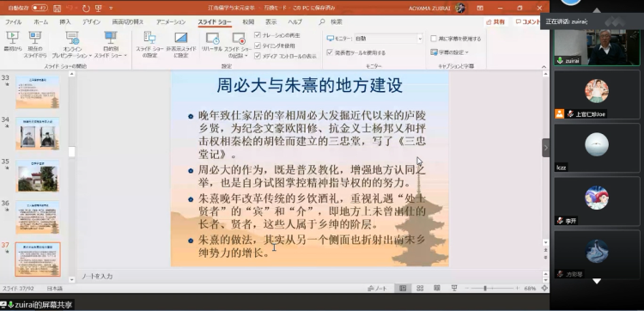The height and width of the screenshot is (311, 644).
Task: Click the side panel expand chevron tab
Action: tap(546, 148)
